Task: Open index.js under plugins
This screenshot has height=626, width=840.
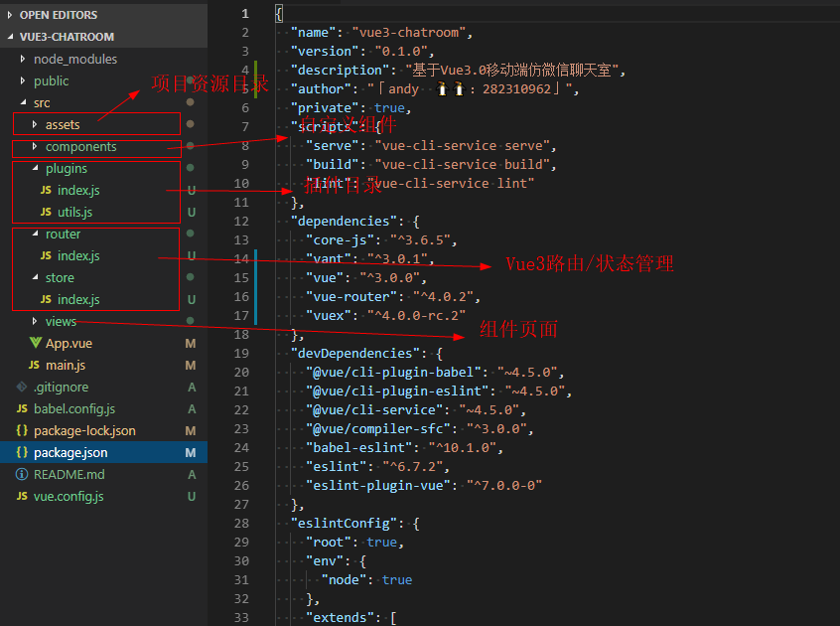Action: click(78, 190)
